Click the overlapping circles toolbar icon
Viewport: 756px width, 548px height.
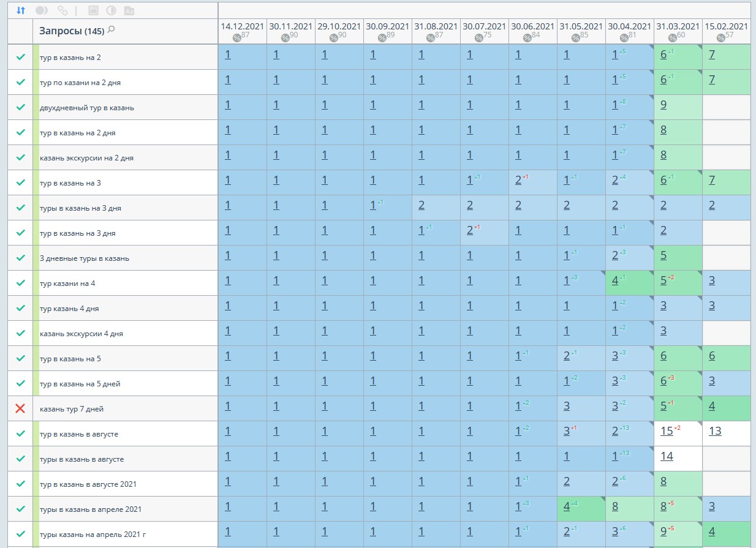point(42,10)
